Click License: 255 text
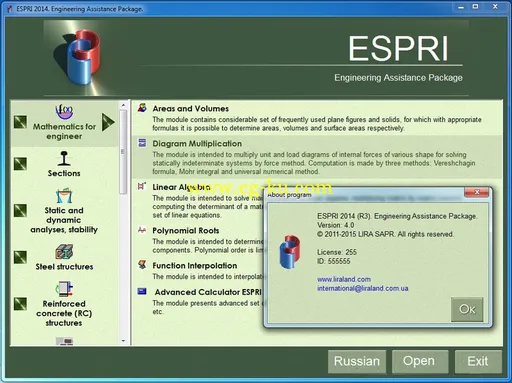 (337, 252)
